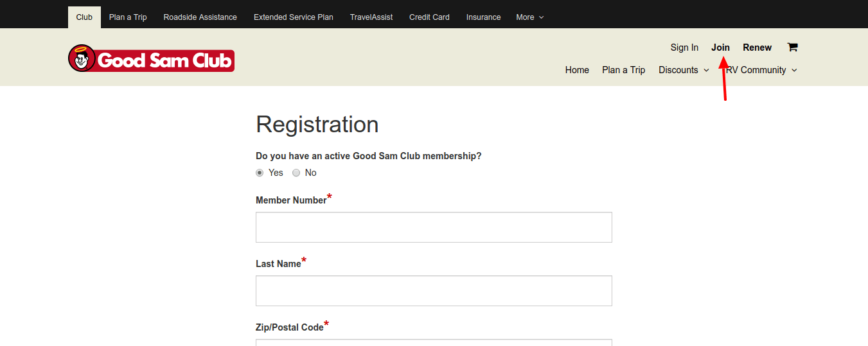The image size is (868, 346).
Task: Click the Sign In link
Action: pos(684,48)
